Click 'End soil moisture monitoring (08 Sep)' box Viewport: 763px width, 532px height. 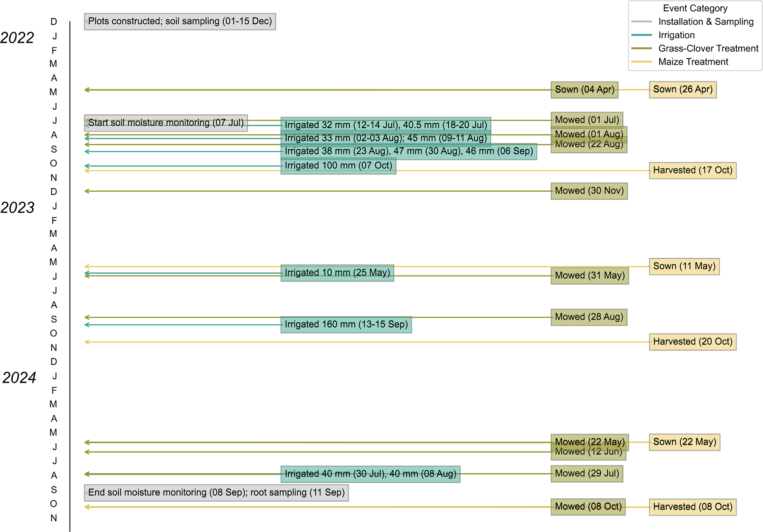point(216,492)
